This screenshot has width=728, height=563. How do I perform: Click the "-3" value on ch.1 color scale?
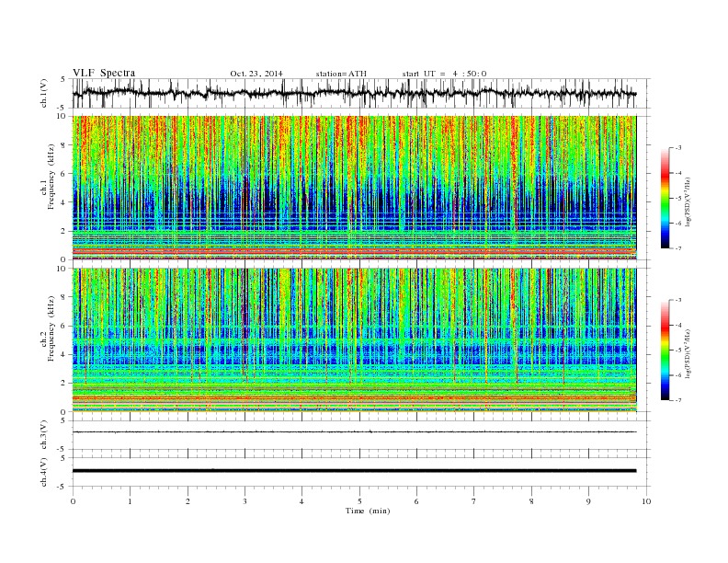(678, 148)
